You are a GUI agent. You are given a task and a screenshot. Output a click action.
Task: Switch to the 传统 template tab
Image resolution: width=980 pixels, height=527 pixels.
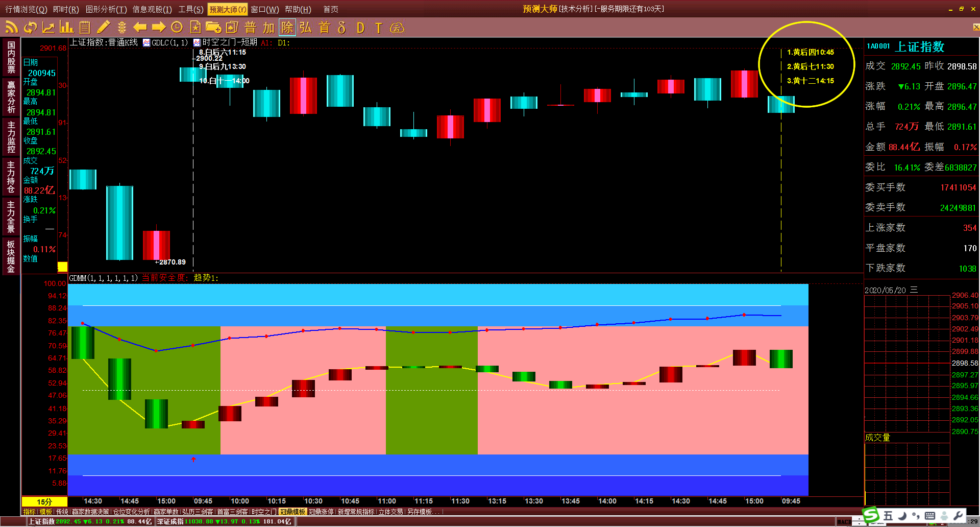tap(62, 512)
